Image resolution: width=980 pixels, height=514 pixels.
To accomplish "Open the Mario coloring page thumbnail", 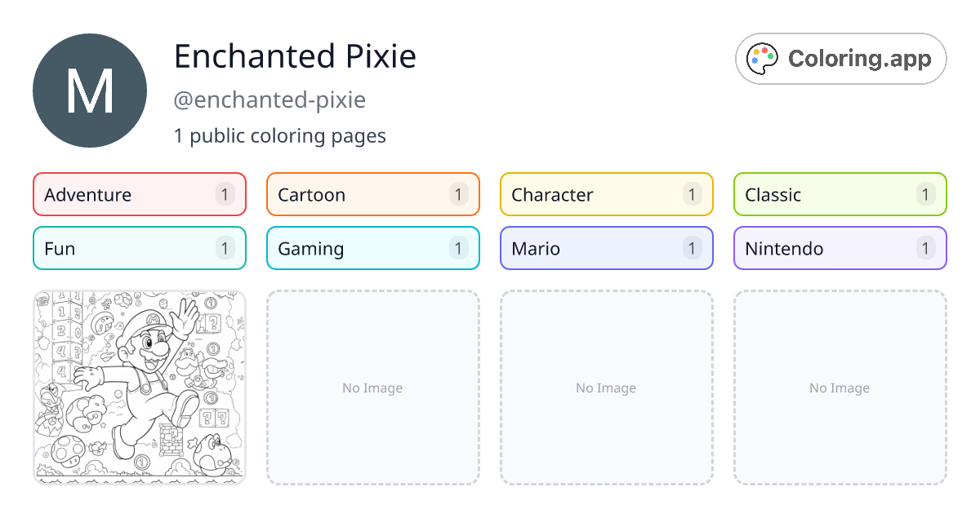I will [140, 388].
